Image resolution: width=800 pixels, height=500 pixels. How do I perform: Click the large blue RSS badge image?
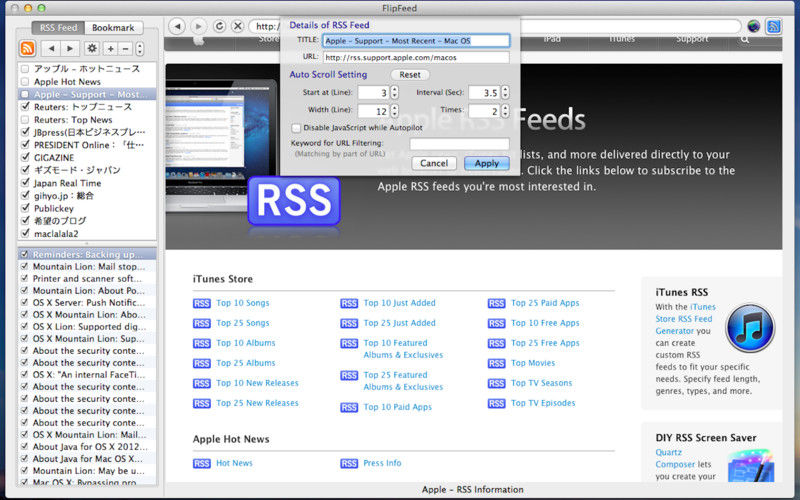coord(294,201)
